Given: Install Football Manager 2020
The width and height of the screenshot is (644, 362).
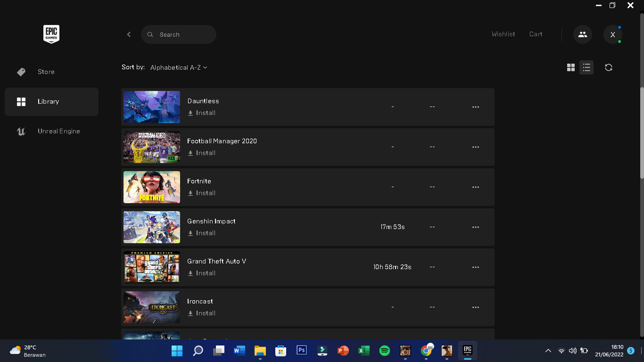Looking at the screenshot, I should click(202, 153).
